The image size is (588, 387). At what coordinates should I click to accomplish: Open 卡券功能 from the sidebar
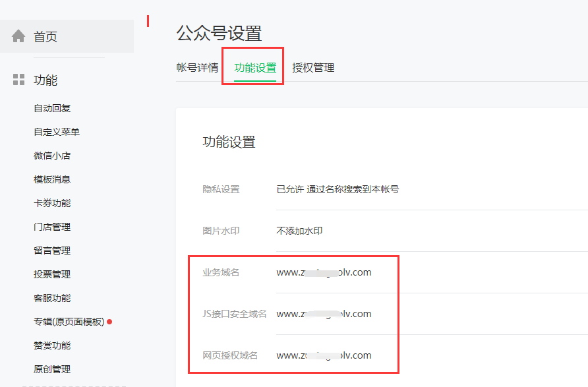tap(52, 203)
